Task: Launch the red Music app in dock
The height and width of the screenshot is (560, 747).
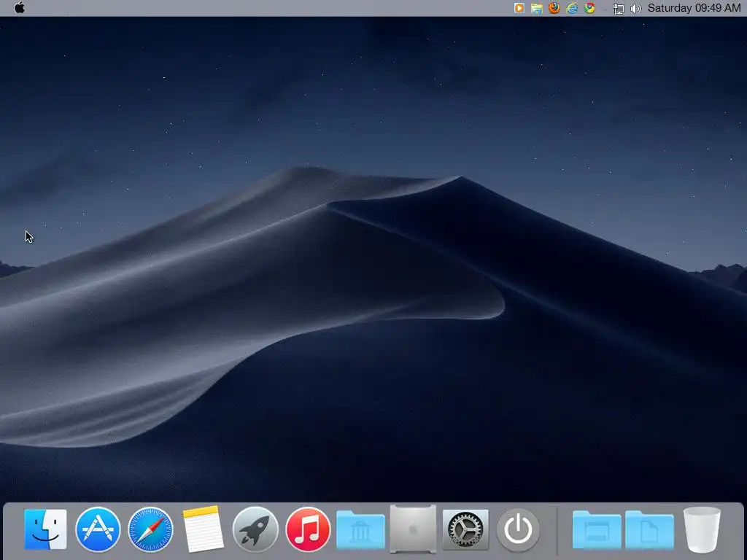Action: tap(308, 529)
